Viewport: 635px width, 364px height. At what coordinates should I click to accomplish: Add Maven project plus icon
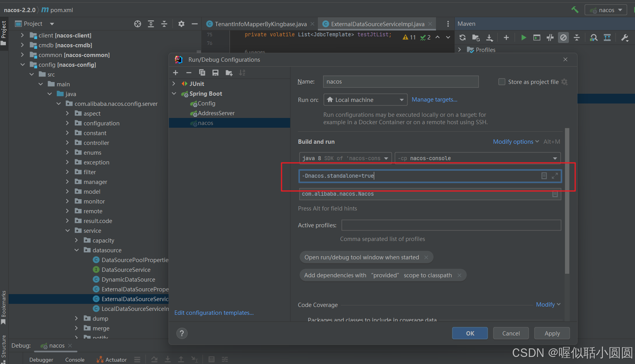click(506, 37)
